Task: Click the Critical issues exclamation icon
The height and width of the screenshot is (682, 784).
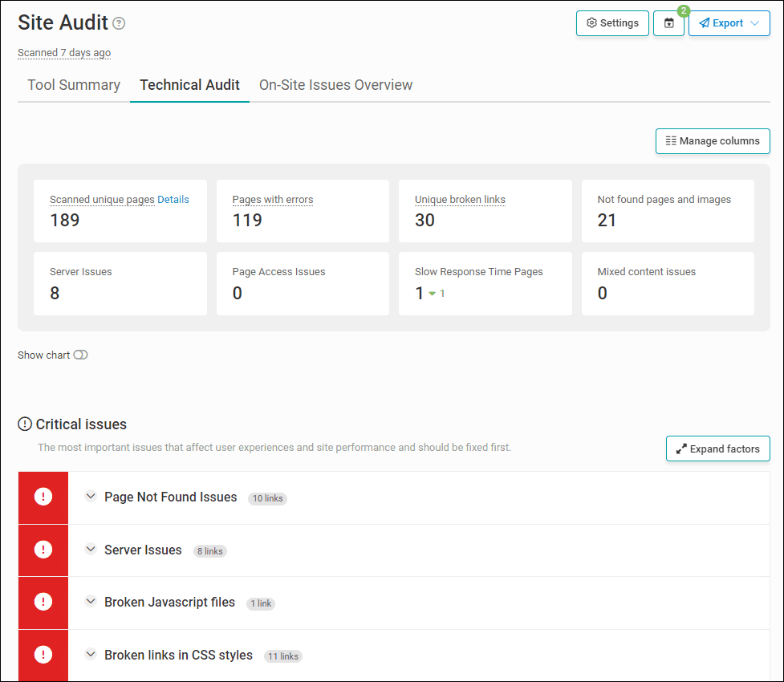Action: click(x=25, y=424)
